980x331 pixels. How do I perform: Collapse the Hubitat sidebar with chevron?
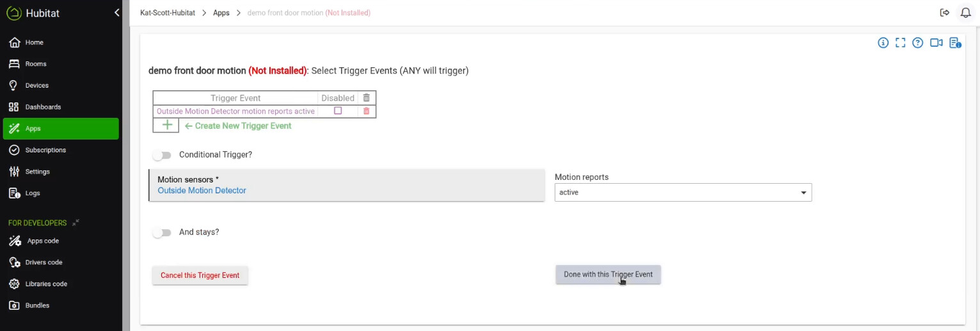(117, 13)
